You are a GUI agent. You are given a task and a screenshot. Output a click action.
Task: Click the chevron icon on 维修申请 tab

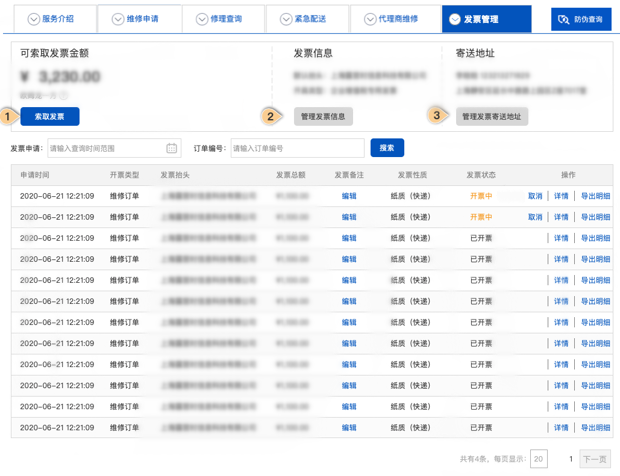[x=118, y=19]
